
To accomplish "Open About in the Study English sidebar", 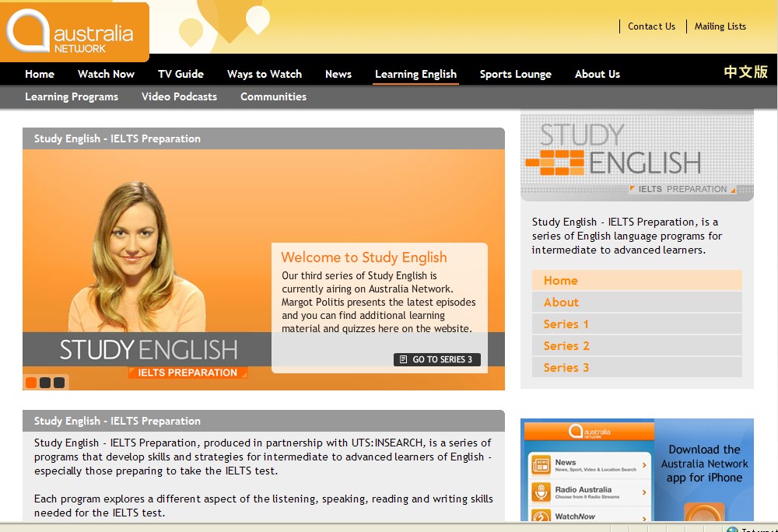I will tap(637, 303).
